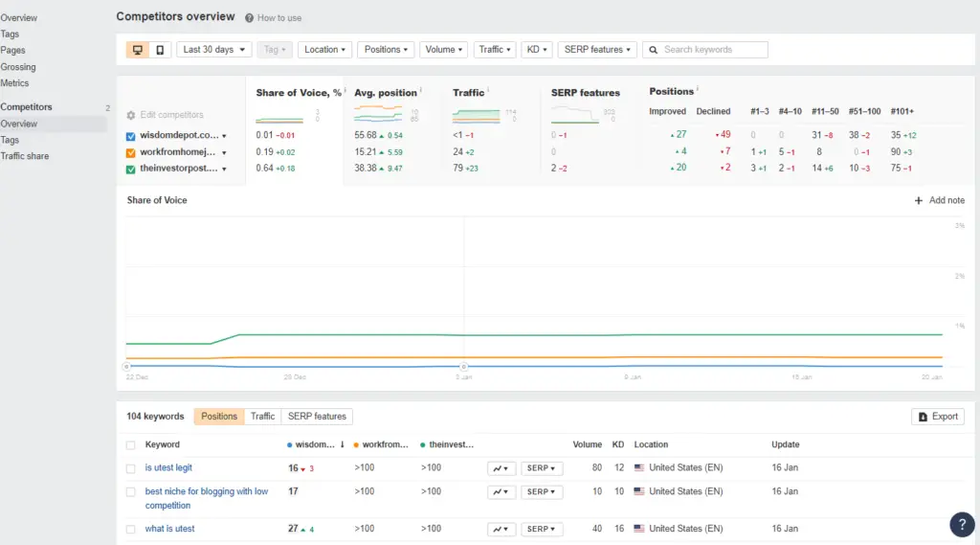Select all keywords checkbox in table header
The image size is (980, 545).
coord(130,444)
